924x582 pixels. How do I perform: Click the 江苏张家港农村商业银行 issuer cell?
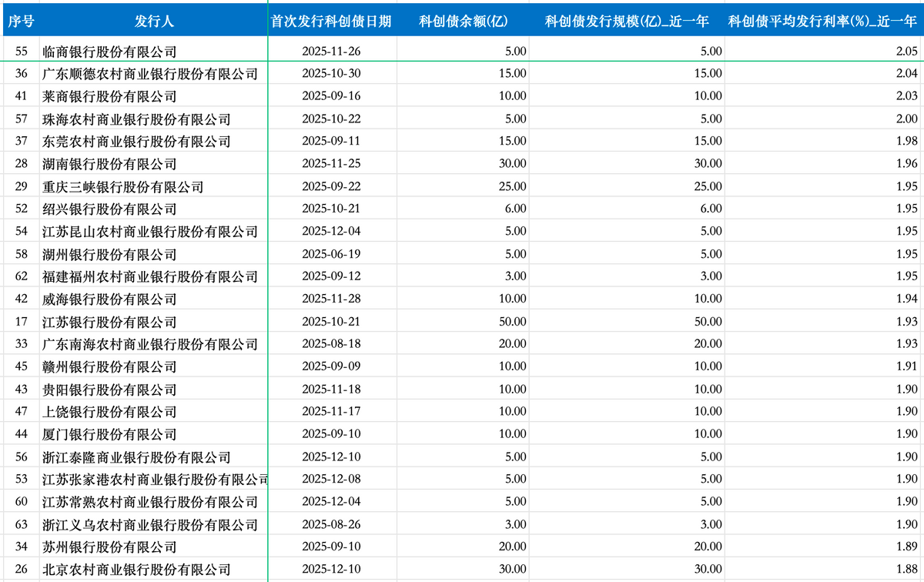point(153,480)
